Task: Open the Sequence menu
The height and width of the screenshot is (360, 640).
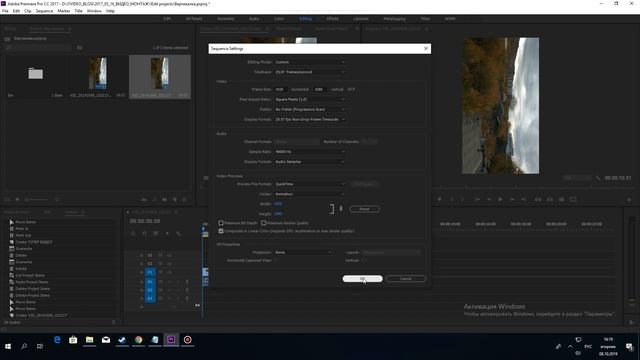Action: [x=44, y=11]
